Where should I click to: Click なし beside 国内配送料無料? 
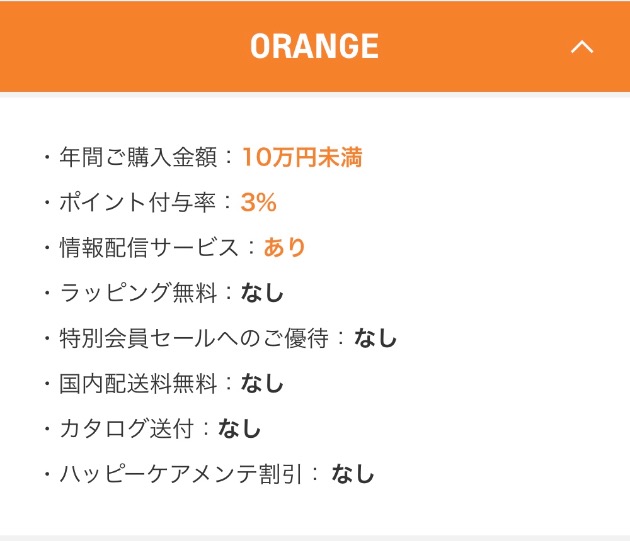coord(262,383)
